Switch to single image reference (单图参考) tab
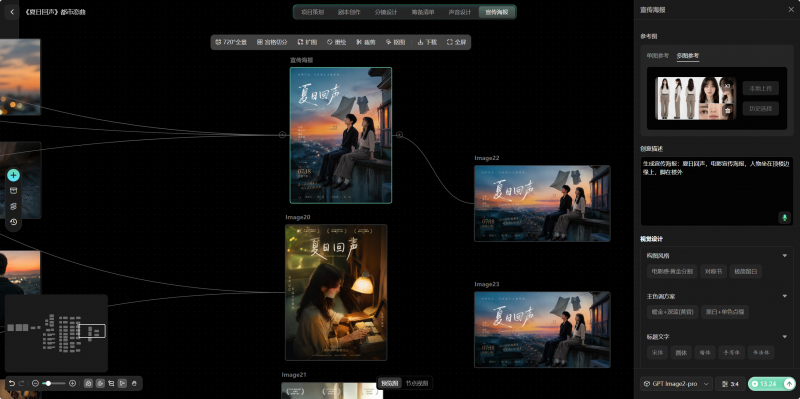The width and height of the screenshot is (800, 399). (658, 56)
